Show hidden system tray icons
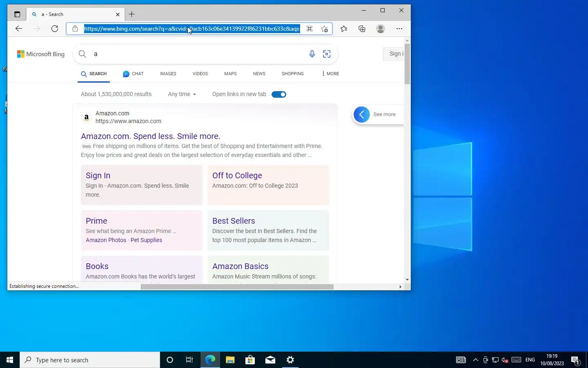 point(475,360)
